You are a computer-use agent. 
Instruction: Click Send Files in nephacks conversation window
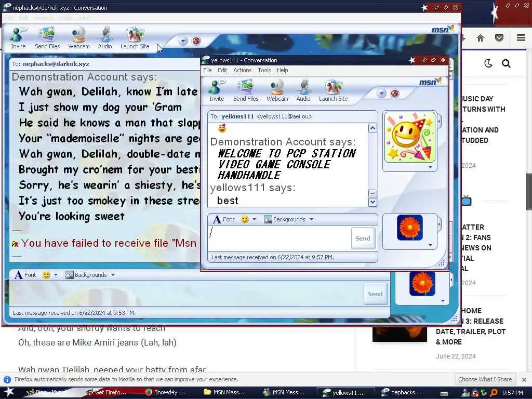(47, 37)
